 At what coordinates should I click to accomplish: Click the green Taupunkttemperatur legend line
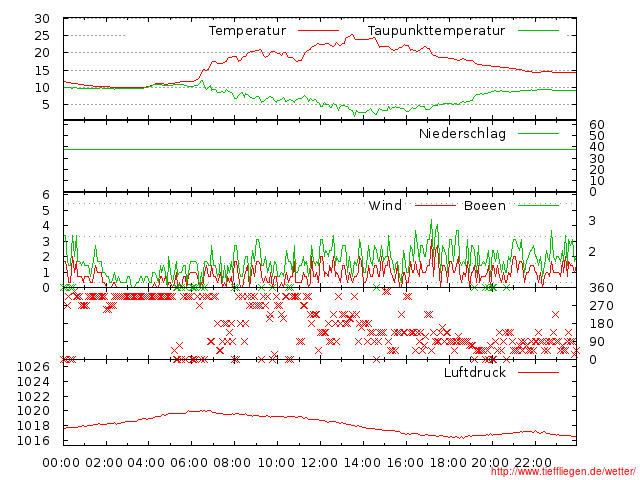[x=538, y=31]
